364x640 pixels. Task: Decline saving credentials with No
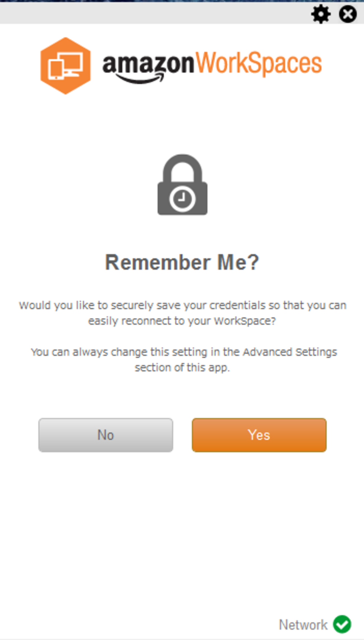pyautogui.click(x=106, y=435)
